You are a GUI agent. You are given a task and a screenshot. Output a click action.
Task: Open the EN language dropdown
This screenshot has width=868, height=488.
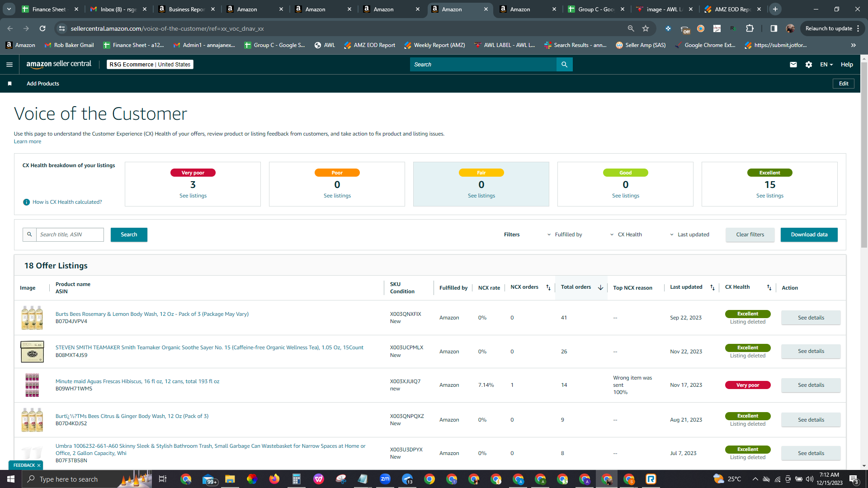tap(826, 65)
